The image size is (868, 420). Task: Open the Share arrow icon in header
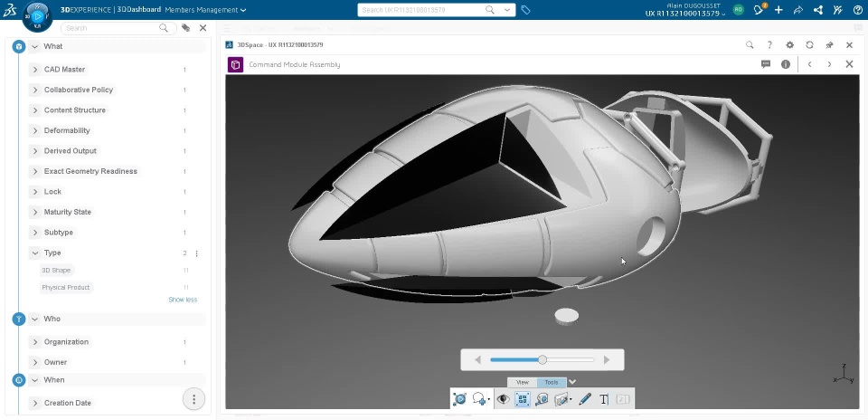pos(798,10)
